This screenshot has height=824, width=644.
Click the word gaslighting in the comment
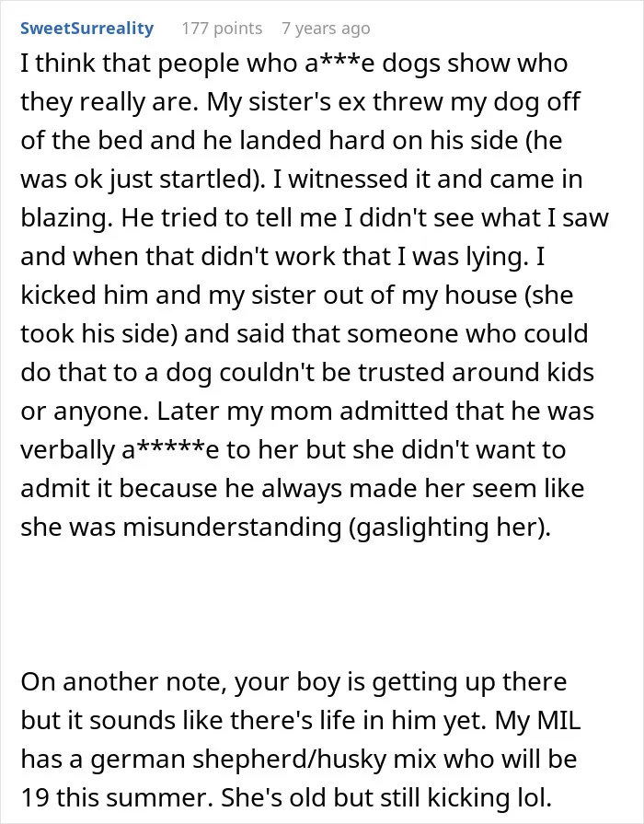[x=420, y=528]
